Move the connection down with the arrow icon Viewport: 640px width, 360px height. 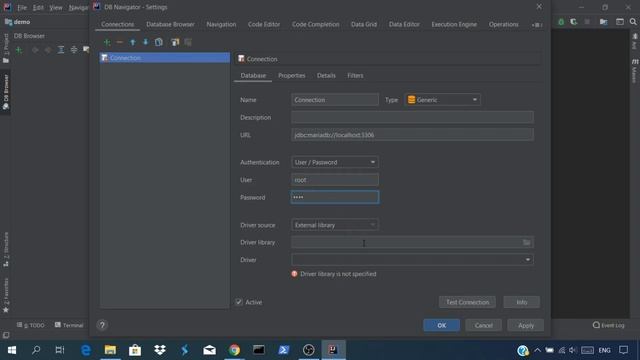click(x=146, y=42)
